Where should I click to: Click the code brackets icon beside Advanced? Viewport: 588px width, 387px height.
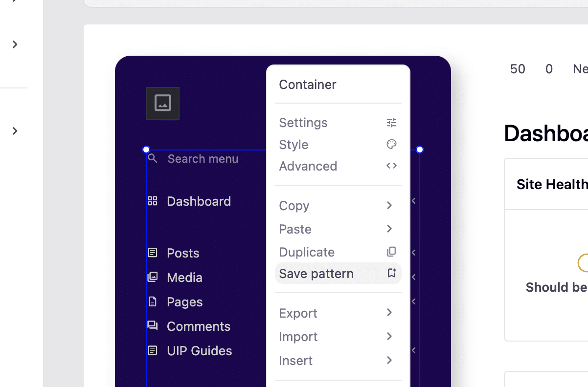tap(391, 166)
